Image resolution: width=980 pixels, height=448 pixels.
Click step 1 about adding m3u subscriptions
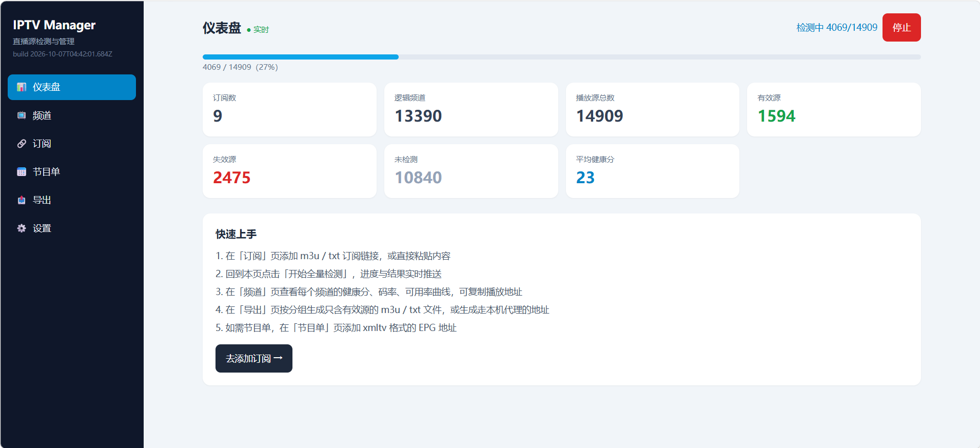333,256
